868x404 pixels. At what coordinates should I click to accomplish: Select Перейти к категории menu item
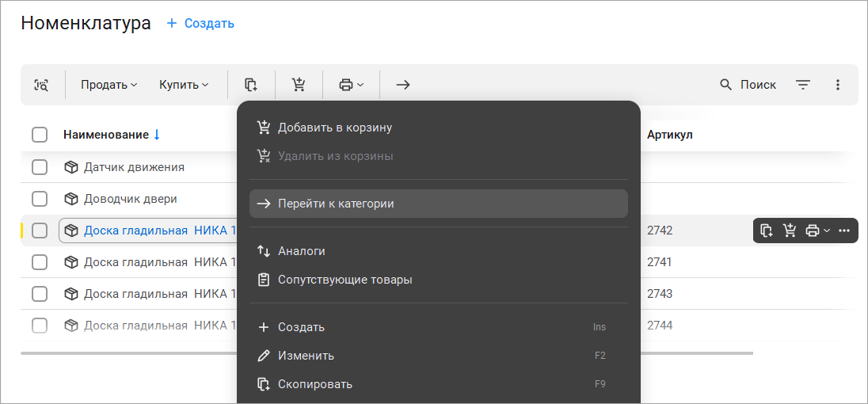(x=336, y=204)
